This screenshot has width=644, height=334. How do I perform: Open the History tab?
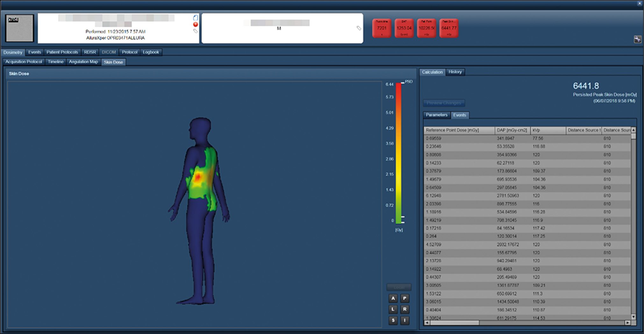pos(455,72)
